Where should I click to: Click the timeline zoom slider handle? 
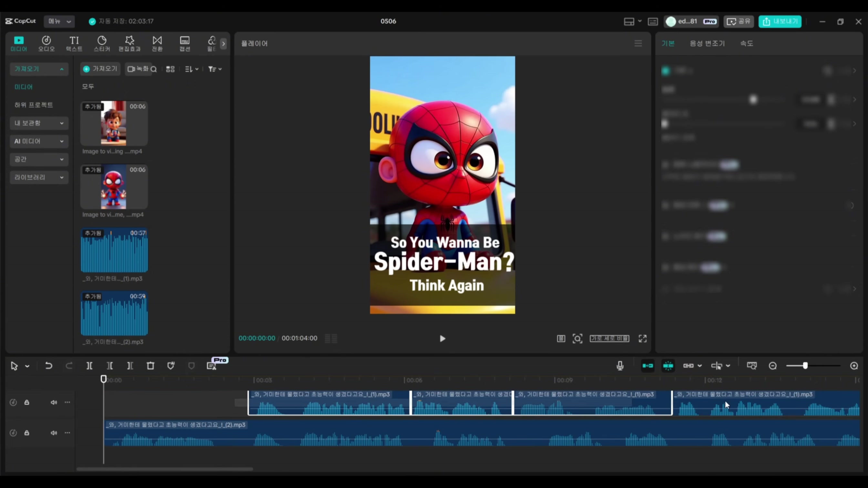[805, 366]
